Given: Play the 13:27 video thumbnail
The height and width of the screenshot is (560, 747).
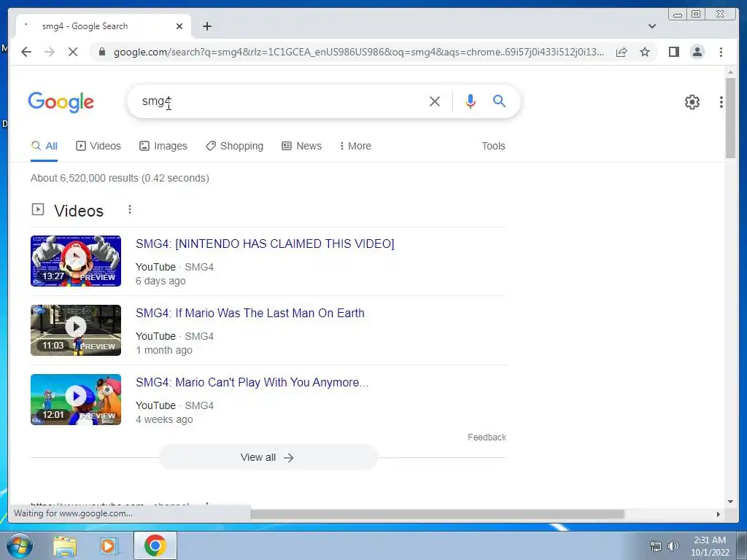Looking at the screenshot, I should point(76,261).
